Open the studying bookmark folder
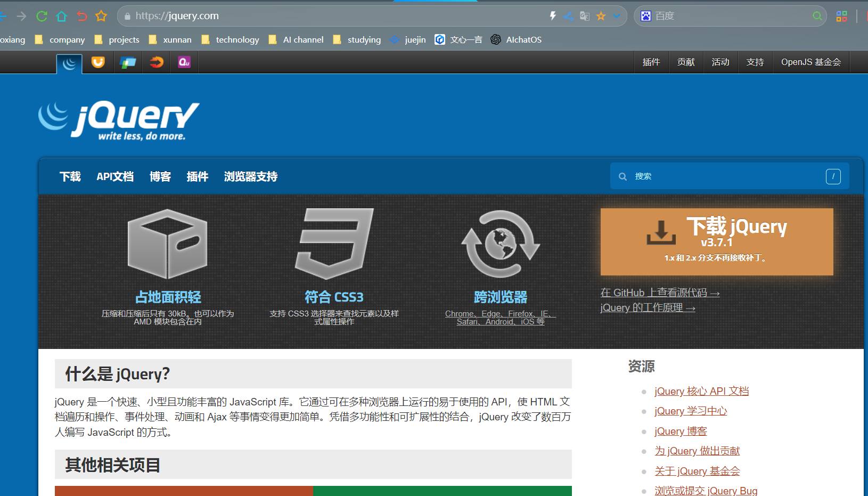Screen dimensions: 868x496 pos(357,39)
